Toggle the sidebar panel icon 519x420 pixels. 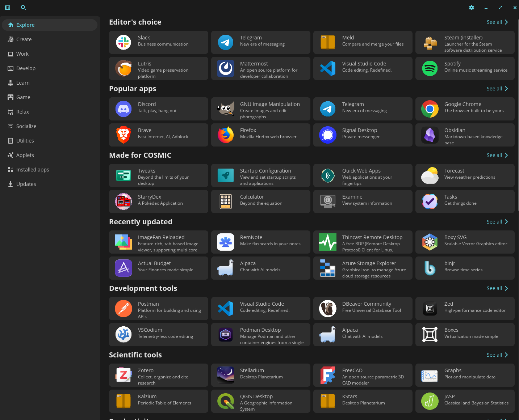(8, 8)
